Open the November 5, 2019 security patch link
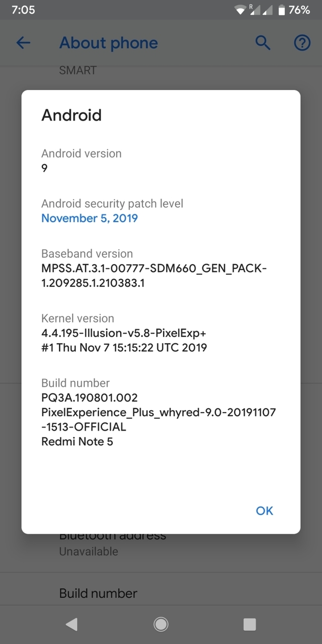Viewport: 322px width, 644px height. [90, 218]
